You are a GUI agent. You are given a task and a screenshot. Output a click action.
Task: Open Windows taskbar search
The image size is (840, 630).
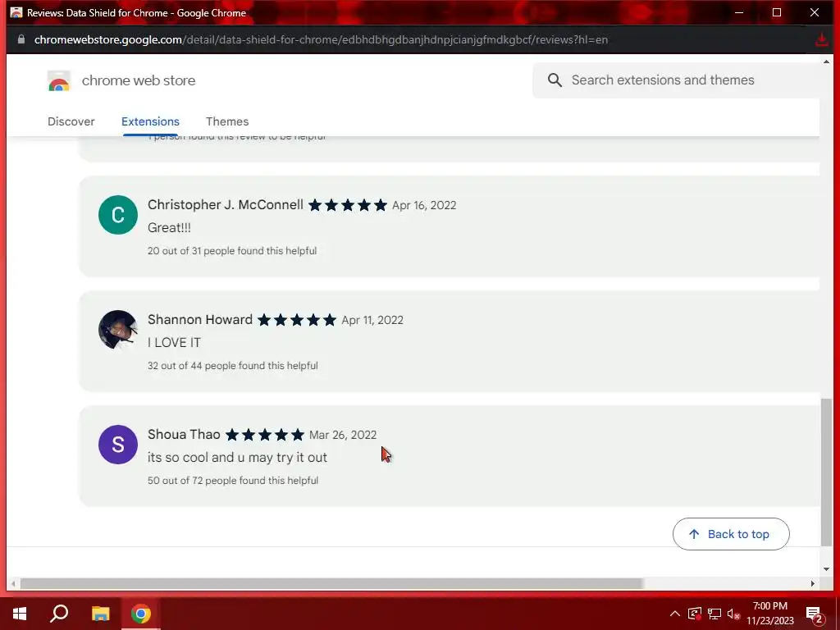pyautogui.click(x=59, y=614)
